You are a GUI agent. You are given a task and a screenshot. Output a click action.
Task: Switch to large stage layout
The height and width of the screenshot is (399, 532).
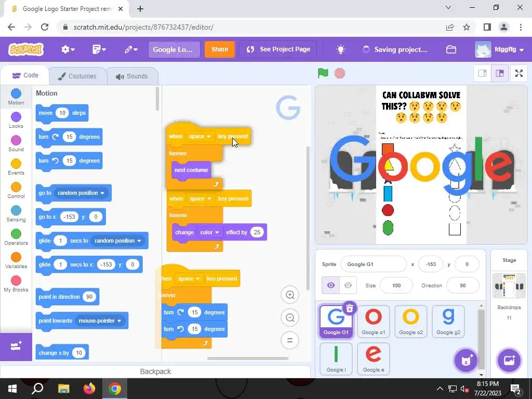point(500,73)
